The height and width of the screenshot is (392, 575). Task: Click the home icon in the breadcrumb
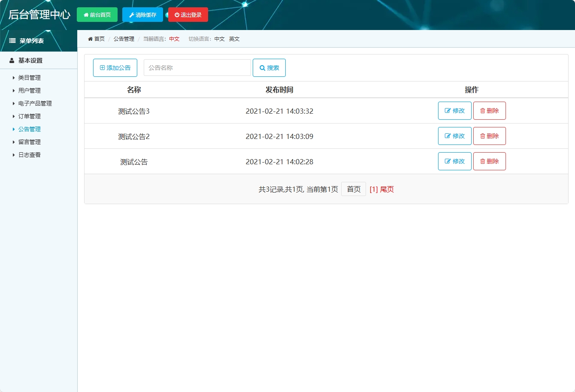(90, 39)
